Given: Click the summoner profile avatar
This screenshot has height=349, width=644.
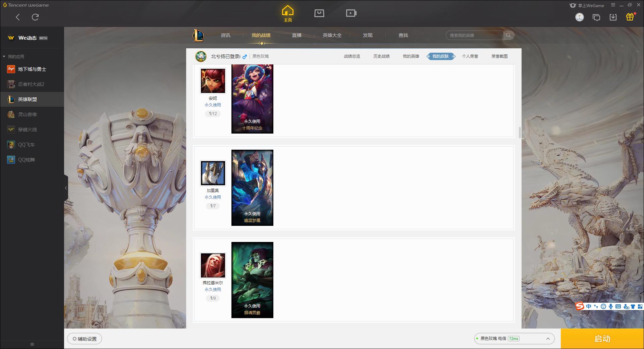Looking at the screenshot, I should 201,56.
